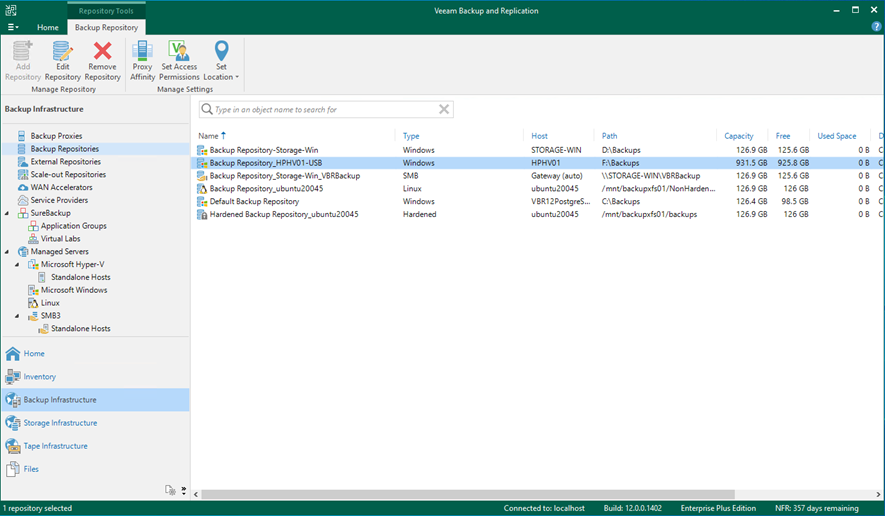Select Backup Repositories in the tree
Image resolution: width=885 pixels, height=516 pixels.
[x=64, y=149]
